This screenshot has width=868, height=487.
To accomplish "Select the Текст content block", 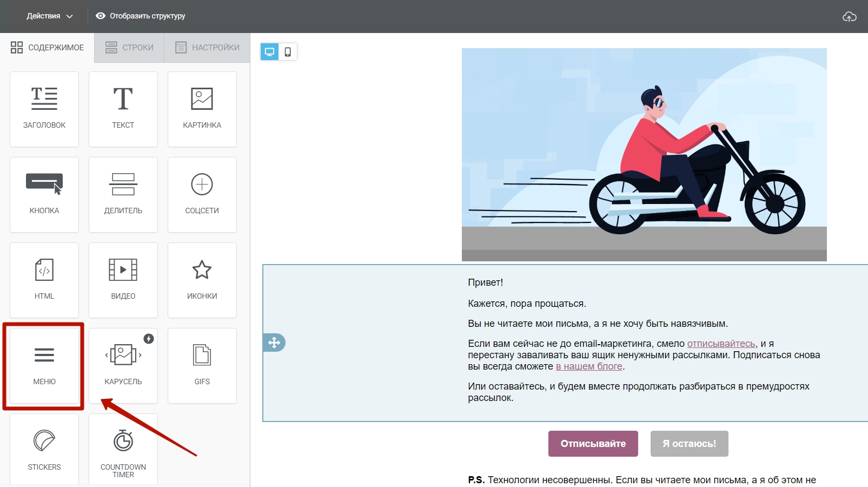I will [123, 109].
